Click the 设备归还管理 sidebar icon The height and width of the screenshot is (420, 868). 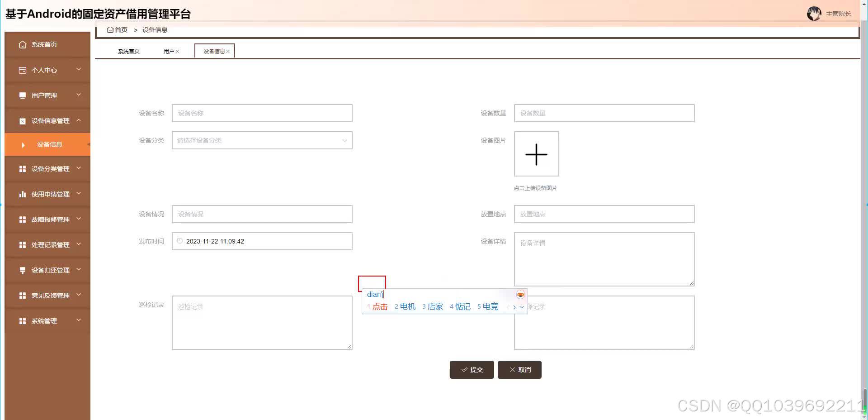(x=22, y=270)
